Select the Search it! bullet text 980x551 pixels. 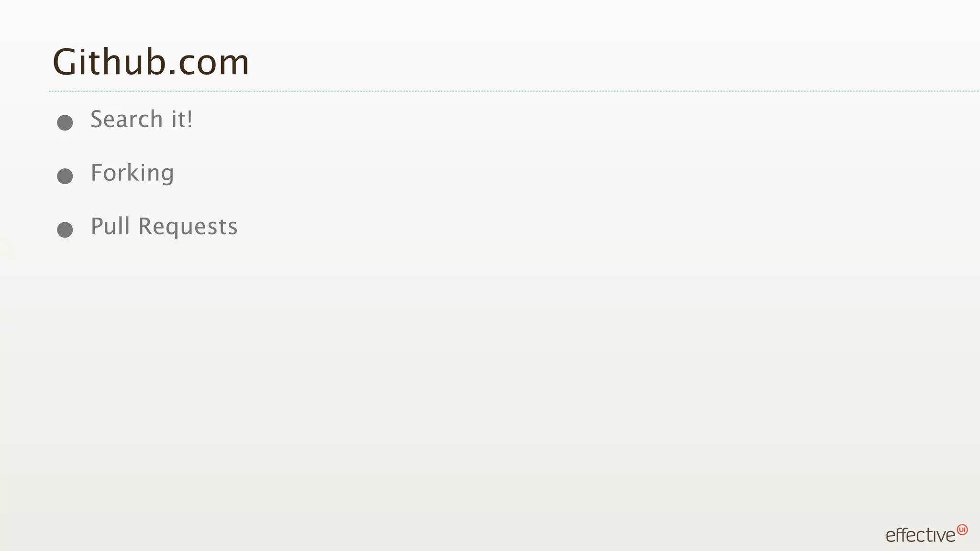(x=142, y=119)
